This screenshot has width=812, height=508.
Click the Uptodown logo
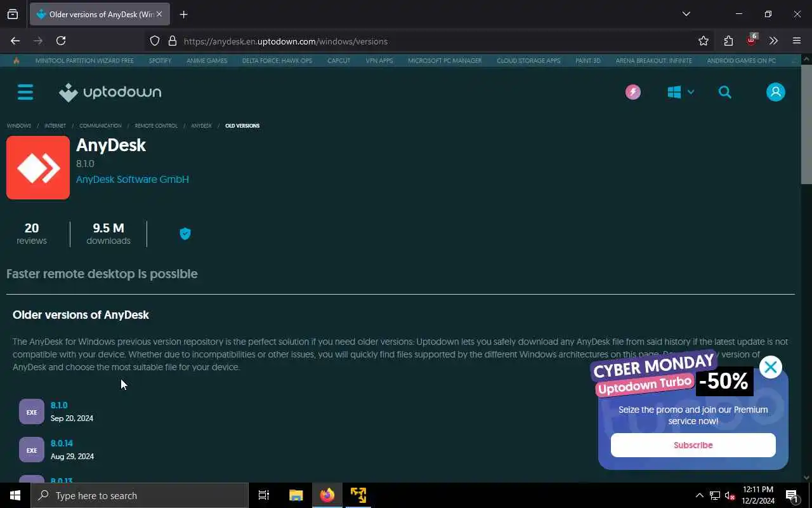pyautogui.click(x=110, y=92)
